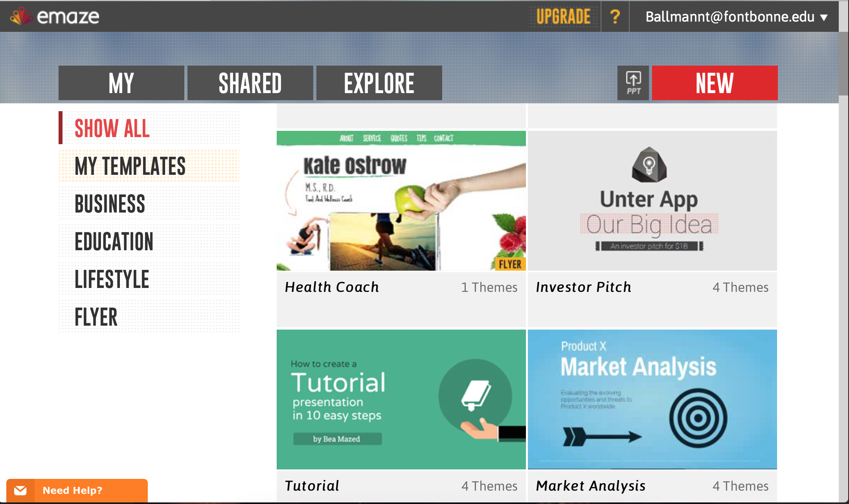The height and width of the screenshot is (504, 849).
Task: Click '4 Themes' next to Market Analysis
Action: point(741,486)
